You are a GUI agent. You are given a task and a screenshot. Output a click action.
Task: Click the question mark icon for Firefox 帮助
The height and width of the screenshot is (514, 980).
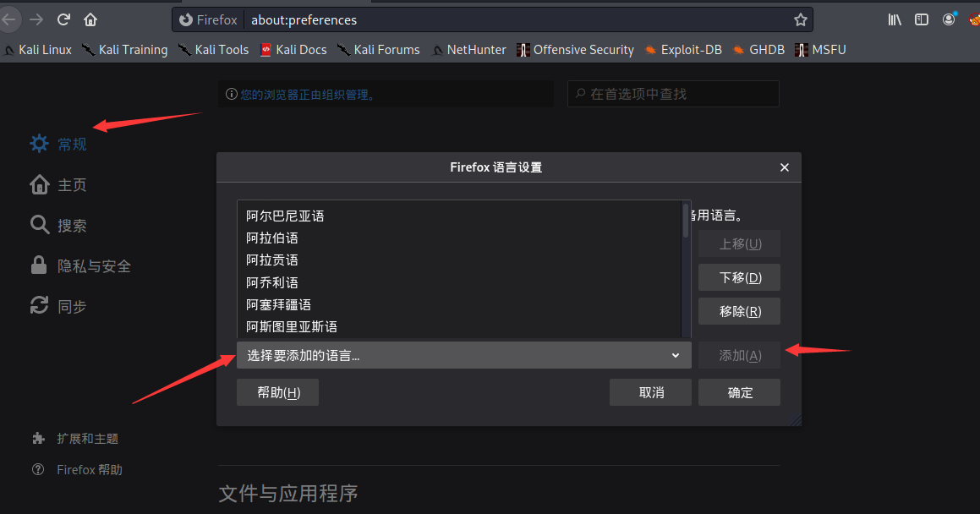click(x=38, y=469)
